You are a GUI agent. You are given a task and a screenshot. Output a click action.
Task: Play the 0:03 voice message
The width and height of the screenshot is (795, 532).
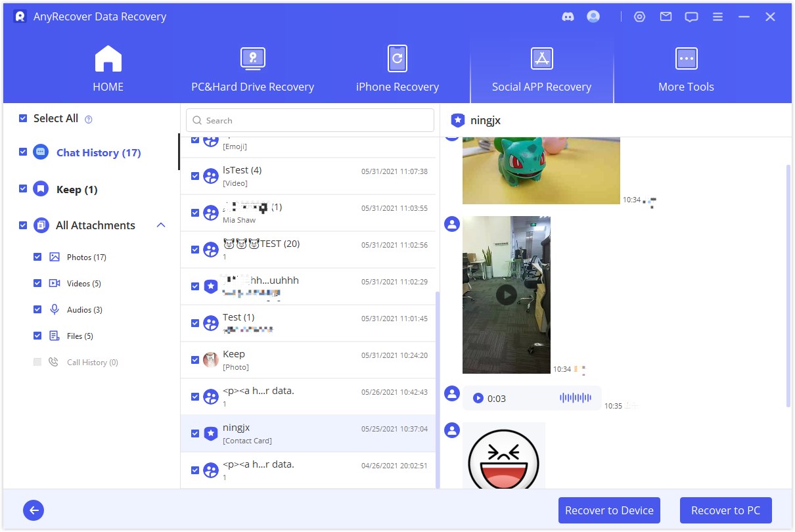pyautogui.click(x=478, y=398)
